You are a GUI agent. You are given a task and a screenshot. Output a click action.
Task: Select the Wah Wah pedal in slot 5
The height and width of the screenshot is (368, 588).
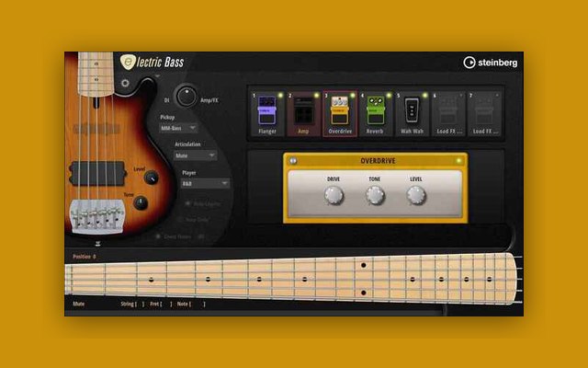point(412,114)
